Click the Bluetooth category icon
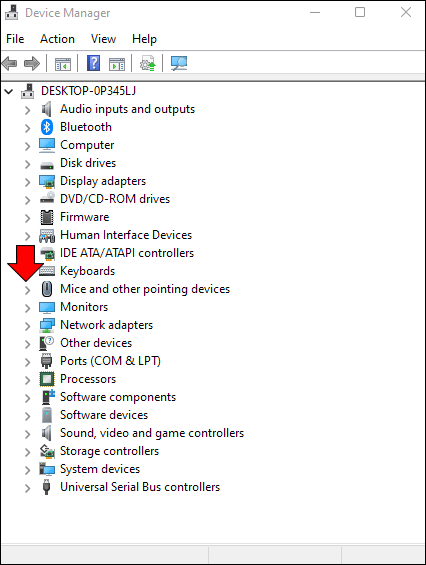 pos(47,127)
